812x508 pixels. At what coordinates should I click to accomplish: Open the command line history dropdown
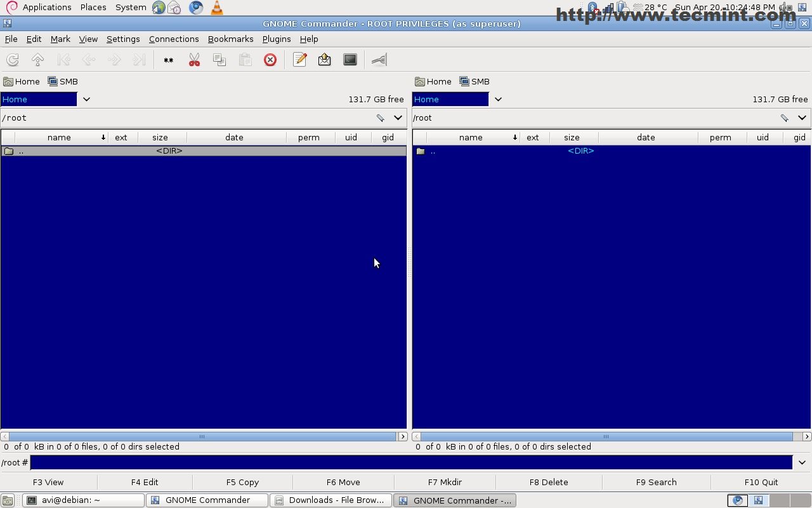coord(802,462)
